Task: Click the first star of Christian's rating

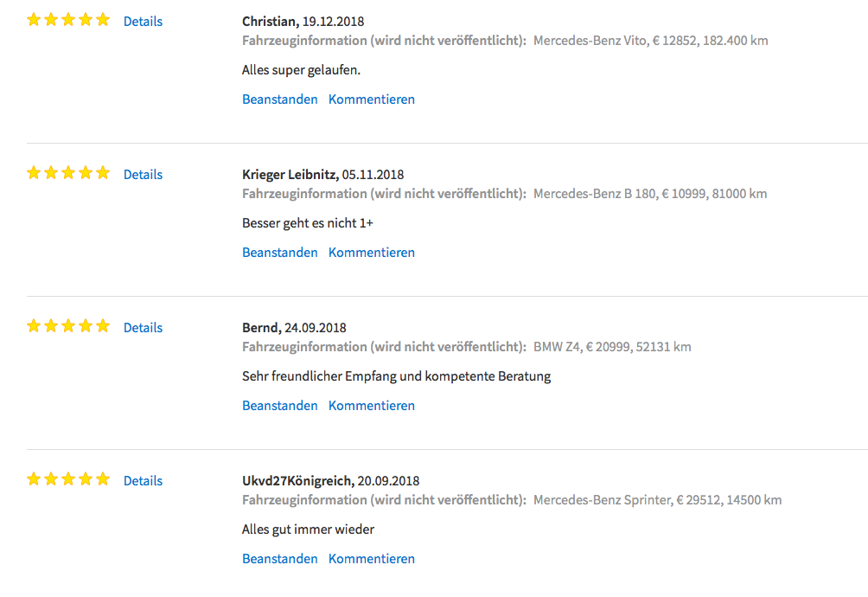Action: [x=34, y=20]
